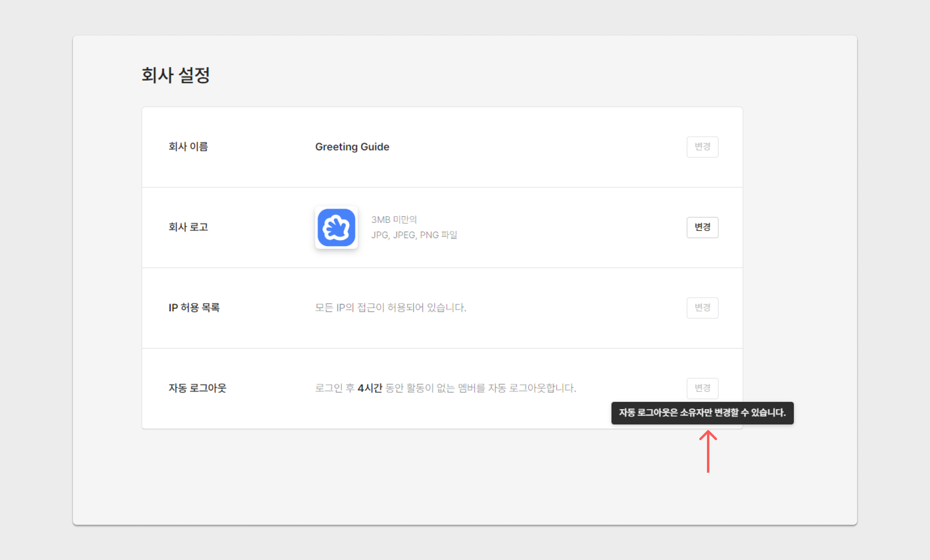Select the 회사 이름 row label

[188, 147]
